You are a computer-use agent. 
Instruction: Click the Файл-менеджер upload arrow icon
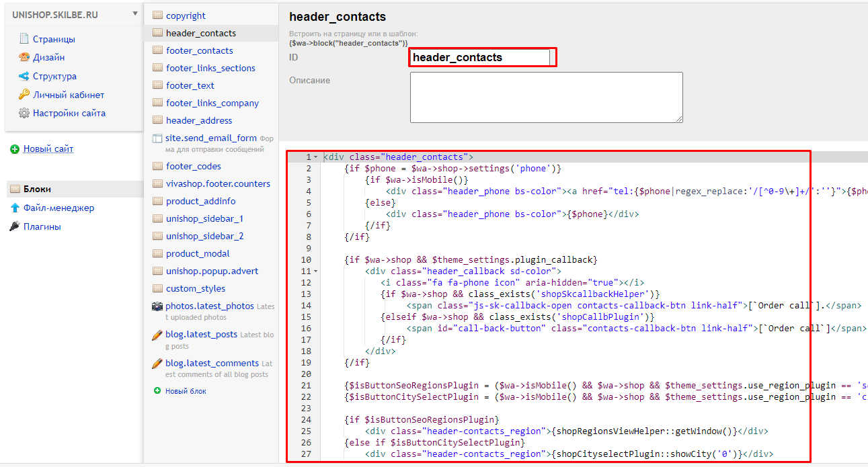[x=15, y=208]
